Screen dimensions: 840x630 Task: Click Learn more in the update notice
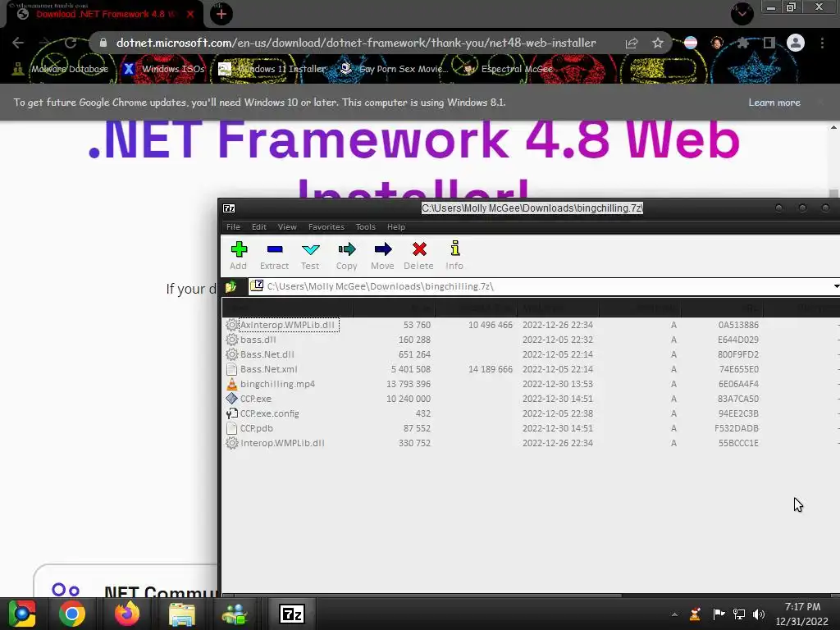pos(774,103)
